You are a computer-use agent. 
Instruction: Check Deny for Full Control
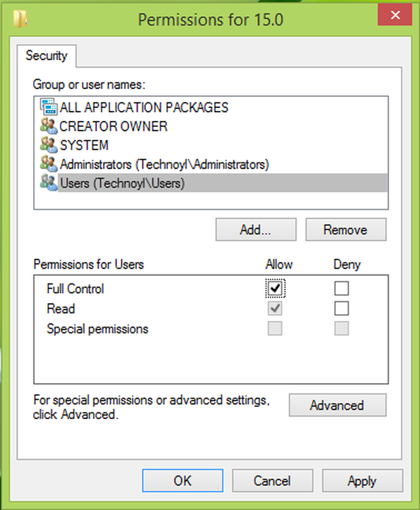(341, 289)
